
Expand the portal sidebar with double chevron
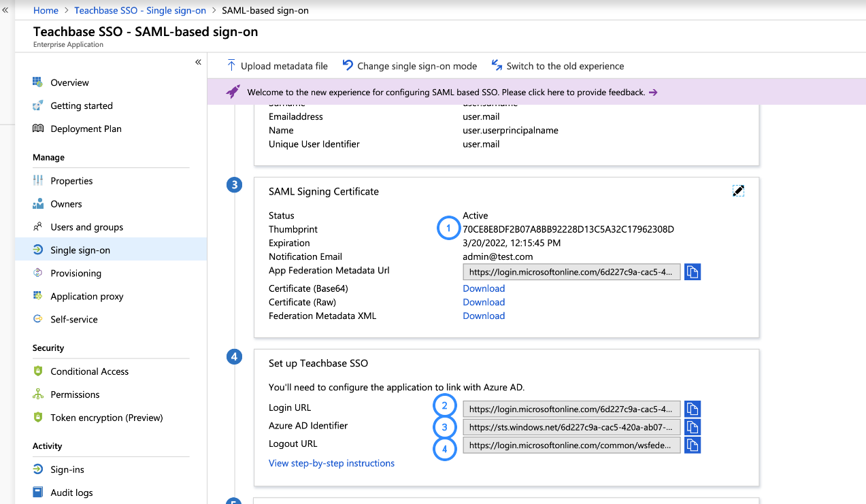5,11
